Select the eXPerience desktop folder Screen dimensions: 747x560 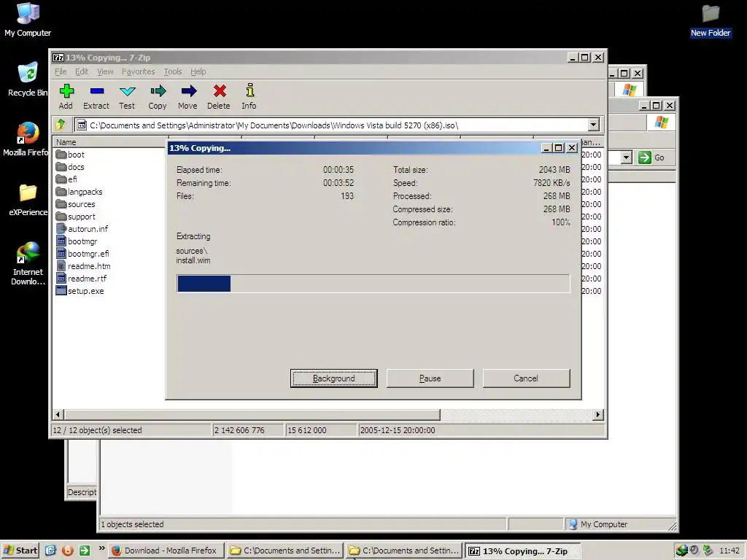pos(28,200)
